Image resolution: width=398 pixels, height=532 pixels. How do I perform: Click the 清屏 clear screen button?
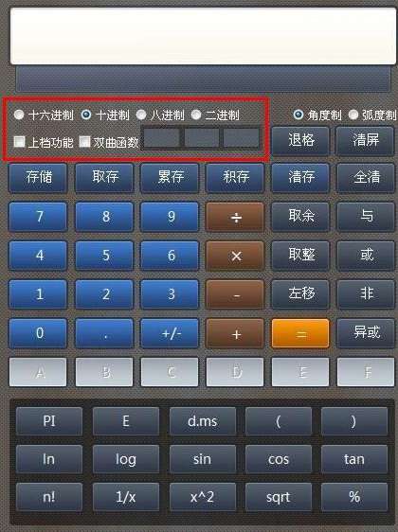point(365,140)
